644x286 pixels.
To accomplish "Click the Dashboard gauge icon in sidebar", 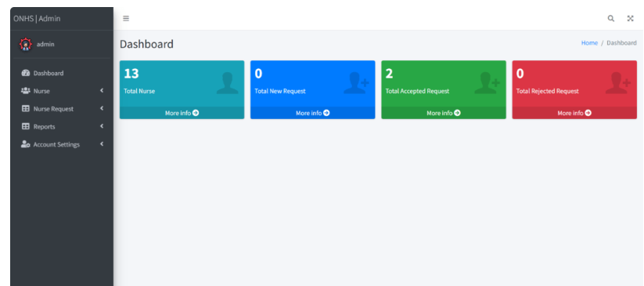I will tap(26, 73).
